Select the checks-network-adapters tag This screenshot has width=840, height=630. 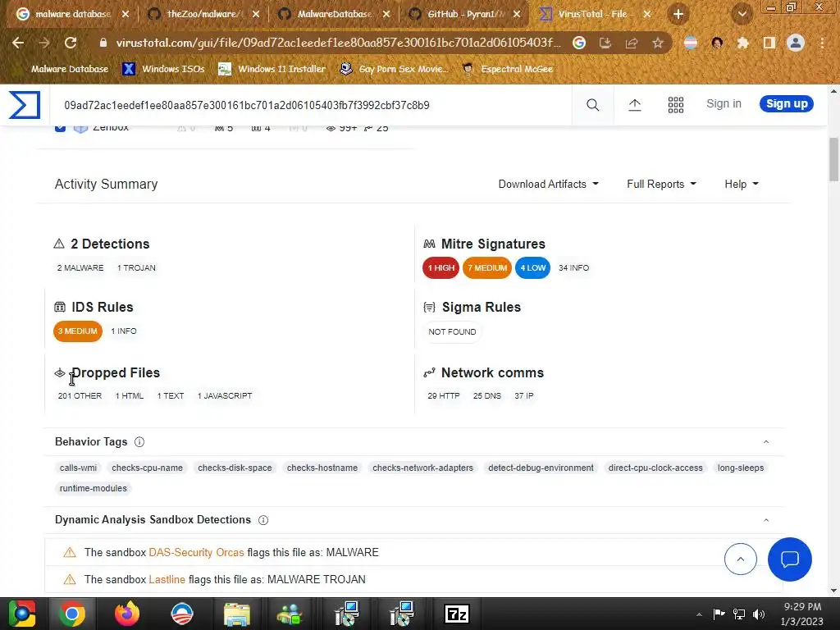tap(422, 468)
